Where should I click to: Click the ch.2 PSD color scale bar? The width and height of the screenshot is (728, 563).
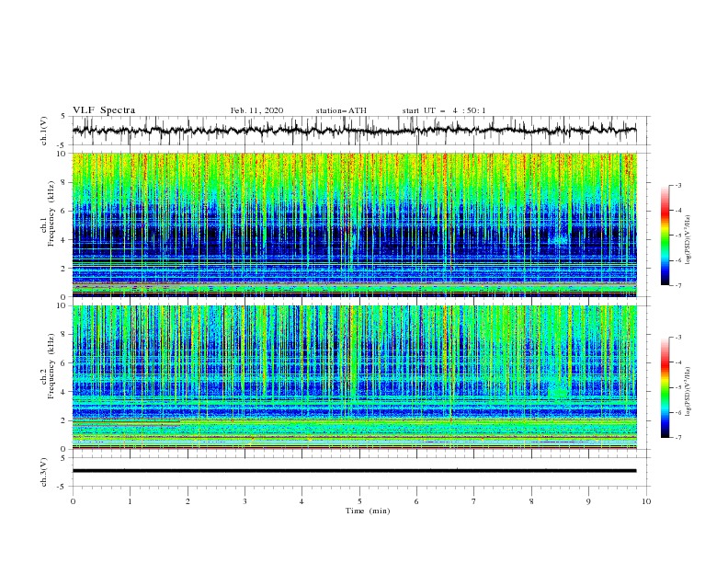tap(665, 387)
